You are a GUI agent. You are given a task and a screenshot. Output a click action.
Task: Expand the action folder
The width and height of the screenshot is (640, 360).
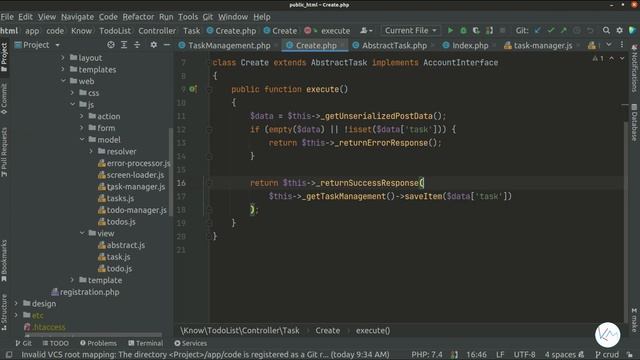click(x=82, y=116)
